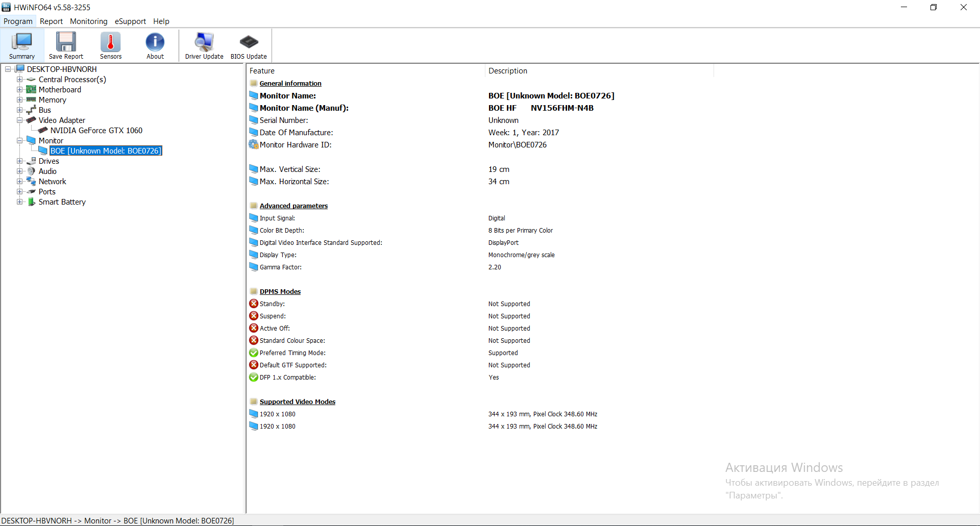Image resolution: width=980 pixels, height=526 pixels.
Task: Expand the Bus node
Action: pos(19,110)
